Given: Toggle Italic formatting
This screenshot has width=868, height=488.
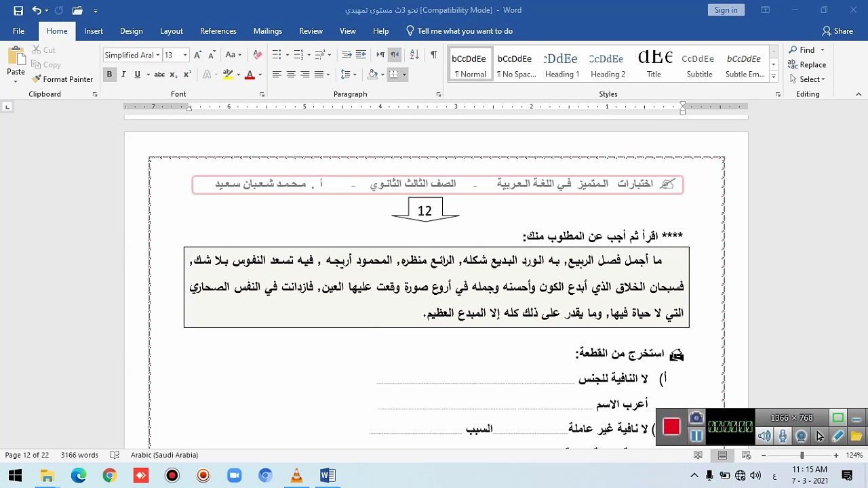Looking at the screenshot, I should tap(123, 75).
